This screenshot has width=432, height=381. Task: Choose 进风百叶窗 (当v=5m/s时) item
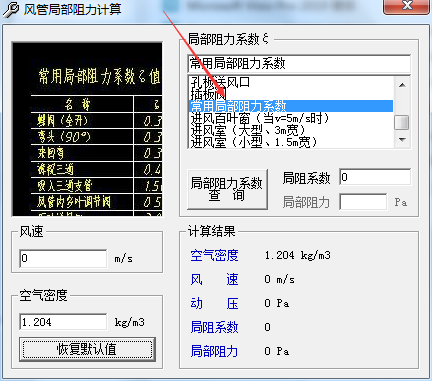coord(260,118)
